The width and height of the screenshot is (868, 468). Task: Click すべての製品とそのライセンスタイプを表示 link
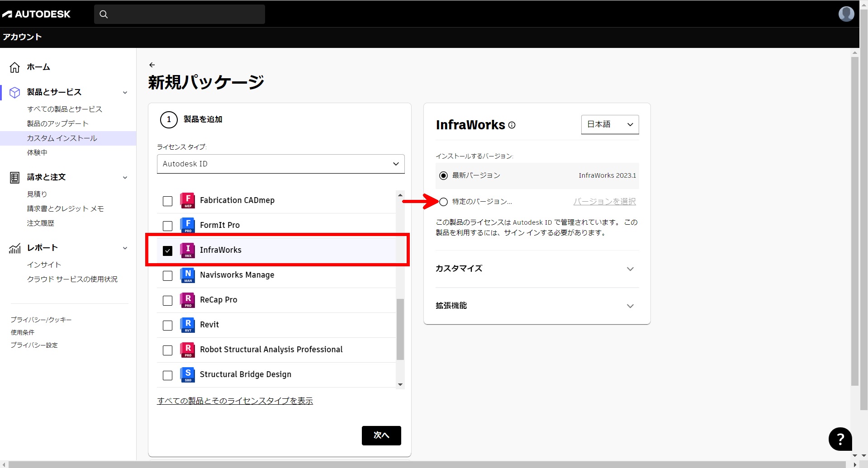pyautogui.click(x=235, y=401)
